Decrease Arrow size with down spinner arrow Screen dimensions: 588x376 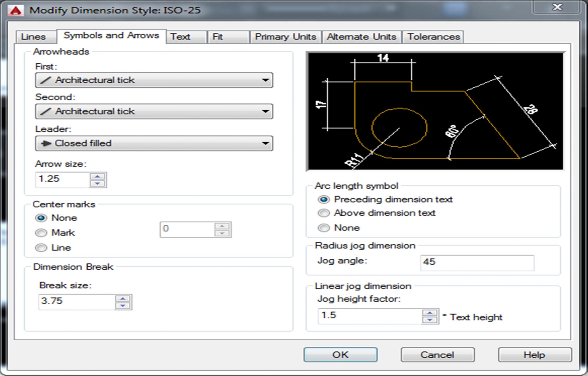point(97,184)
